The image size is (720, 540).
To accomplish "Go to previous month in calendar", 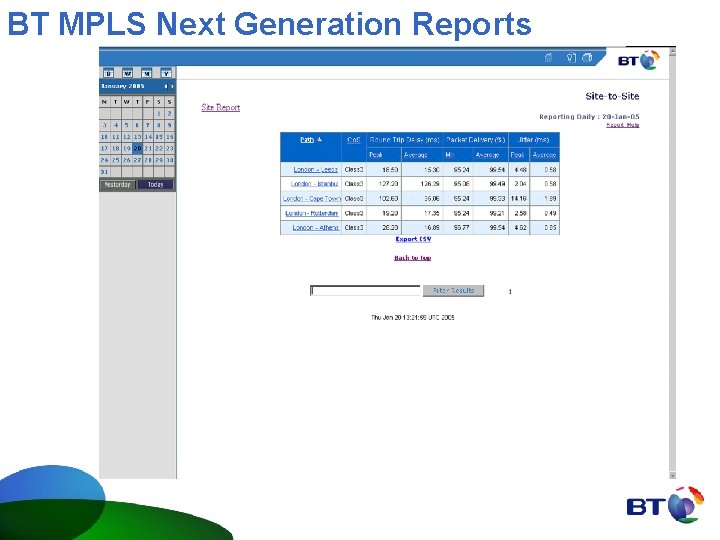I will point(165,86).
